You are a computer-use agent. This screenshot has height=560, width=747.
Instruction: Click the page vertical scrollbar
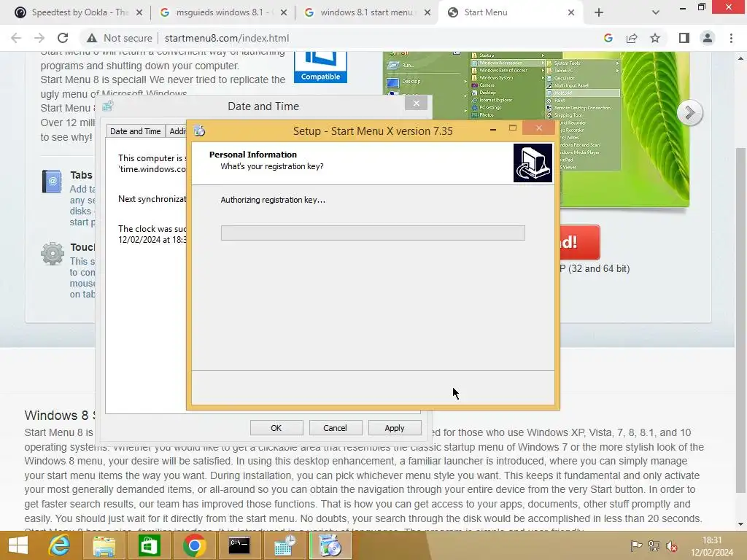[x=740, y=320]
